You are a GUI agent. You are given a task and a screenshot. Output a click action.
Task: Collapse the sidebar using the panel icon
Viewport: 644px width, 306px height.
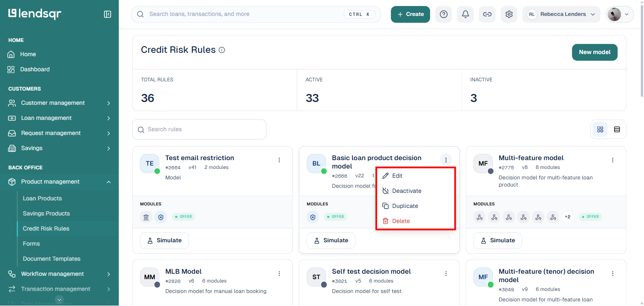pos(107,14)
